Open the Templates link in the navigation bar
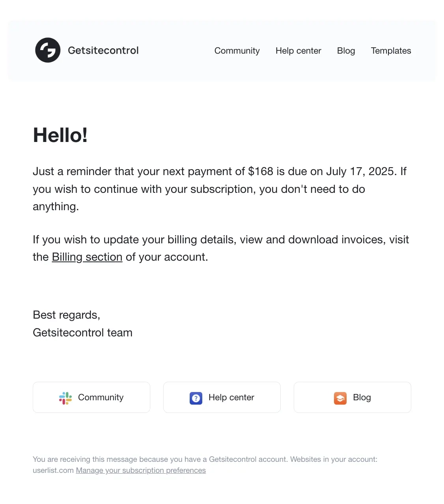 [391, 50]
